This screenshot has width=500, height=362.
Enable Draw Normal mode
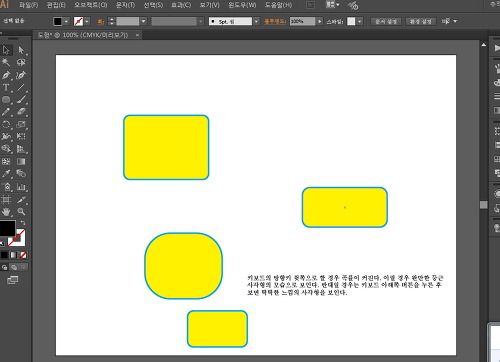click(x=4, y=267)
